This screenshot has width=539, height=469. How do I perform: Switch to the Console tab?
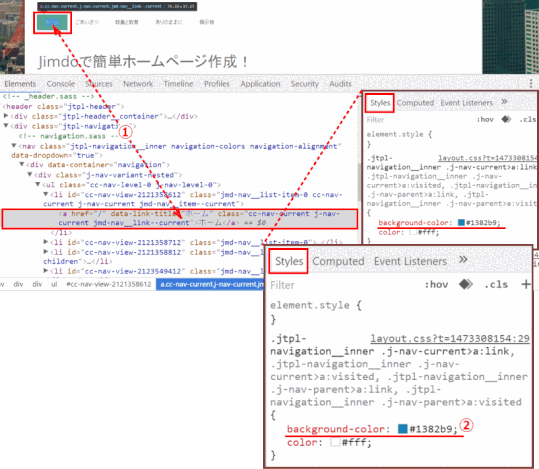(x=61, y=84)
